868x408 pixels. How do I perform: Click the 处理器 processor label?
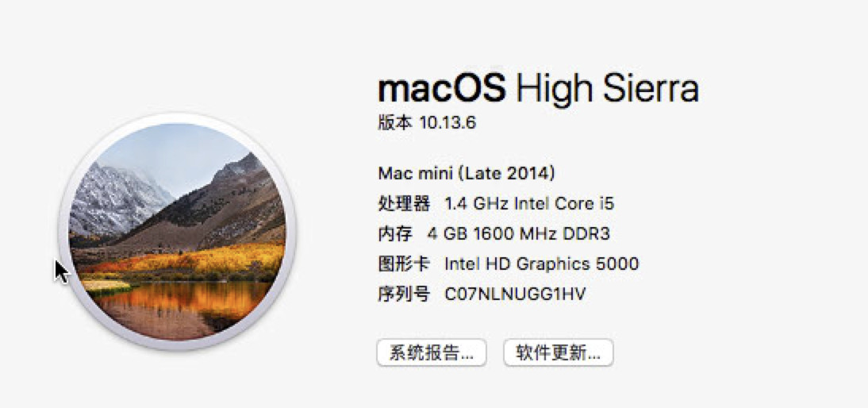pyautogui.click(x=404, y=204)
